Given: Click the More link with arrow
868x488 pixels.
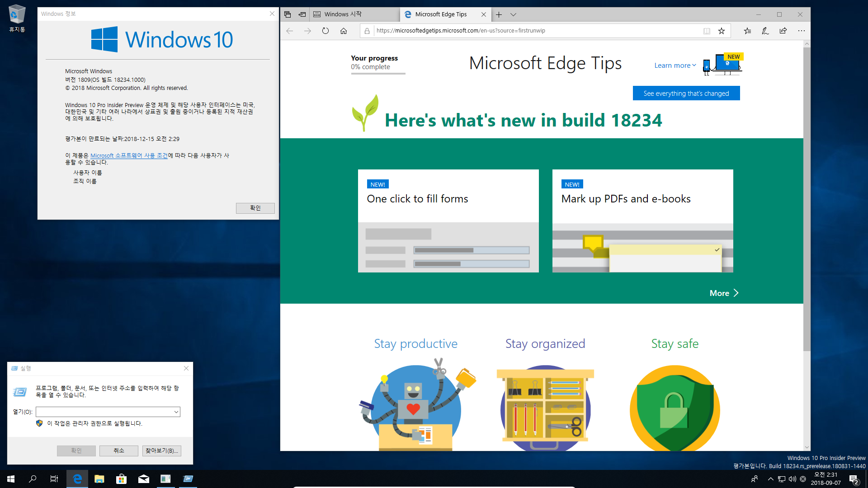Looking at the screenshot, I should 724,293.
